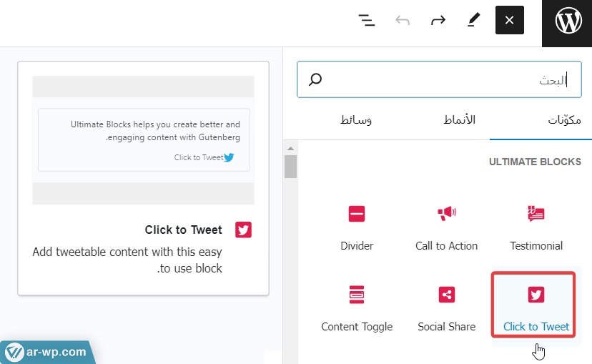Image resolution: width=592 pixels, height=364 pixels.
Task: Select the pencil edit tool
Action: [473, 21]
